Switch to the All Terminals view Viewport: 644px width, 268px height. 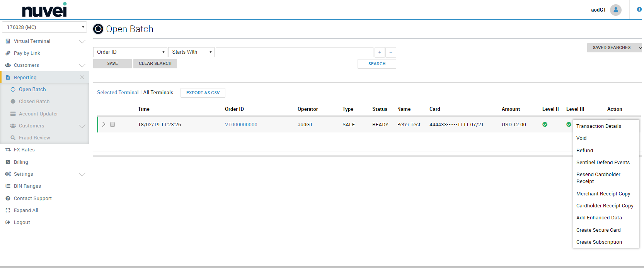(158, 93)
